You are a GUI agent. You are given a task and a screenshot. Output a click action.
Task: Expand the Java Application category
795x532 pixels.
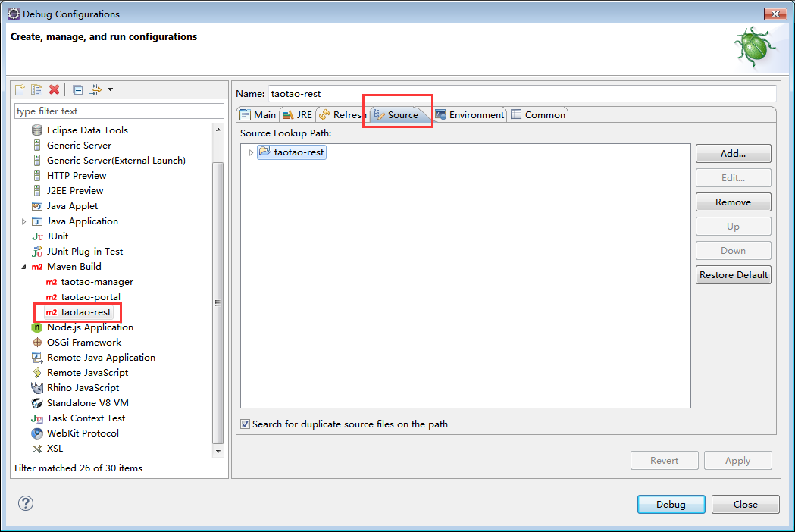pos(23,221)
